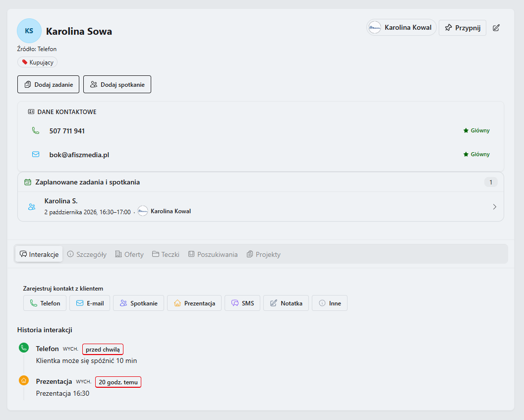Click the orange house circle for Prezentacja entry
This screenshot has width=524, height=420.
pos(24,380)
